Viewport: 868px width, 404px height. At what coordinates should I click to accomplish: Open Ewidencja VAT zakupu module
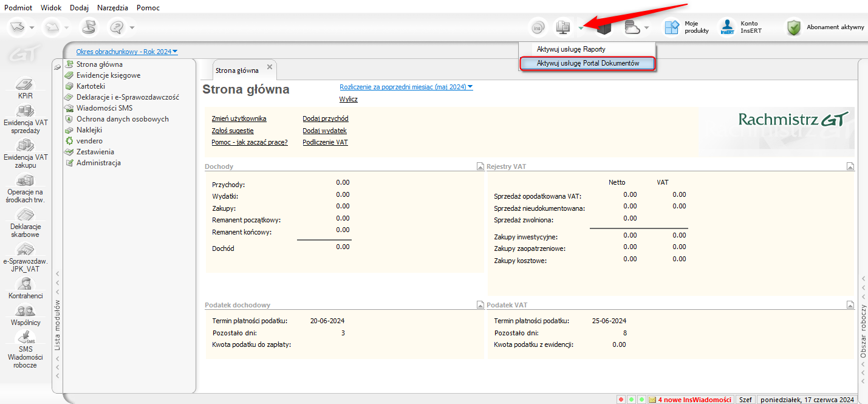(26, 154)
